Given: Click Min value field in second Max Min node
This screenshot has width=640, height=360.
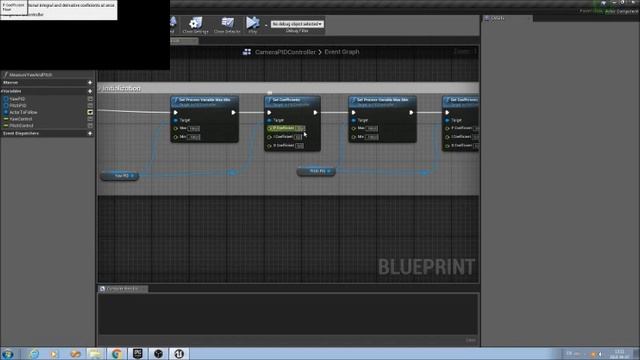Looking at the screenshot, I should point(372,137).
